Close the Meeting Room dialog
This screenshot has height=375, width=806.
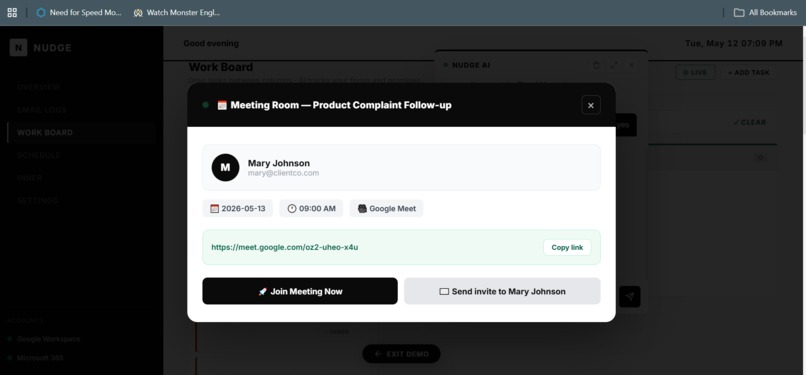[x=591, y=105]
